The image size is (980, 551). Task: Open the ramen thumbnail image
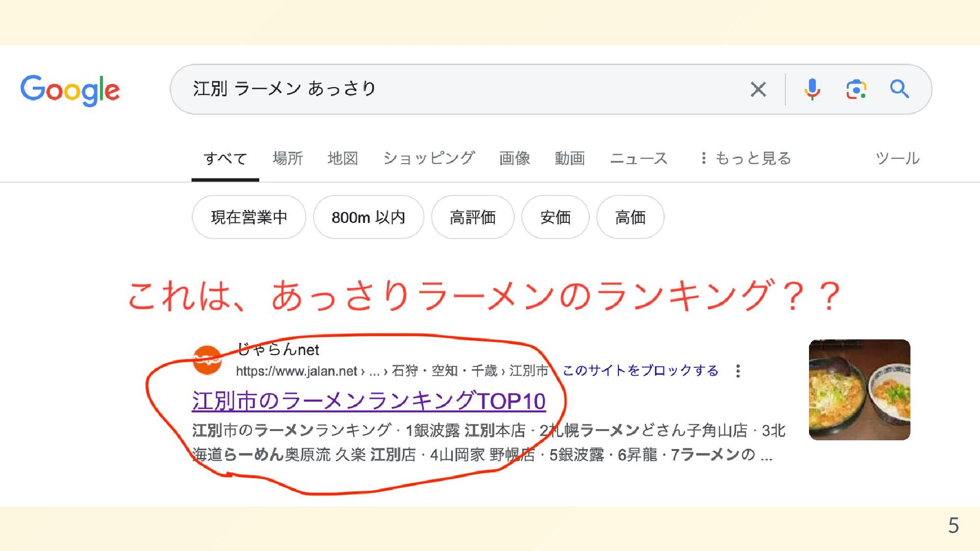point(860,390)
